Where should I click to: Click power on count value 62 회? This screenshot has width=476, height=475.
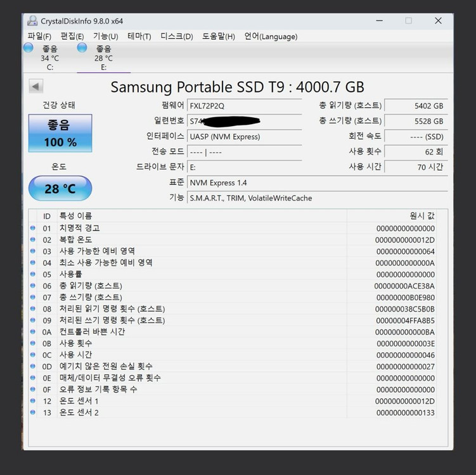click(416, 151)
